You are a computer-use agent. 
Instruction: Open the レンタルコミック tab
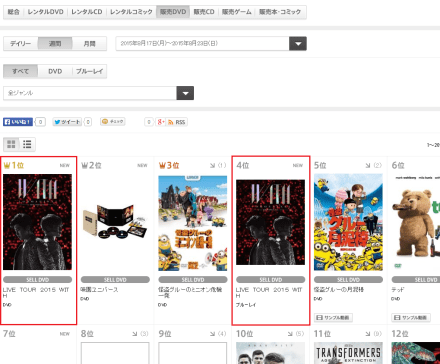pos(131,12)
